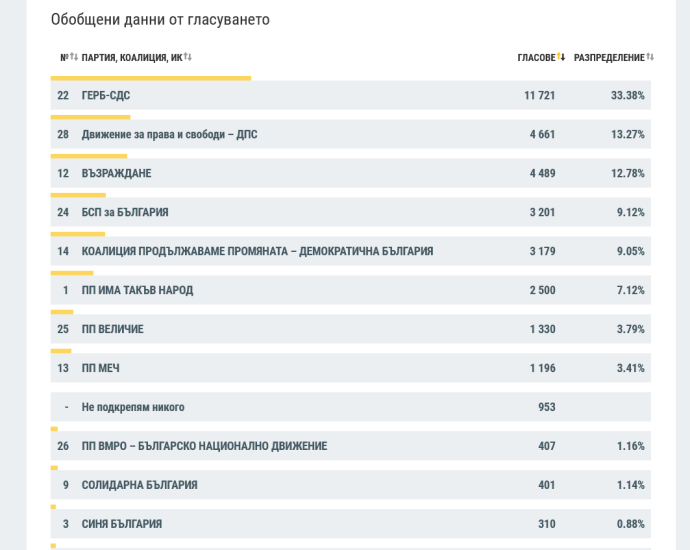The height and width of the screenshot is (550, 690).
Task: Click the yellow vote bar above ГЕРБ-СДС
Action: [x=151, y=78]
